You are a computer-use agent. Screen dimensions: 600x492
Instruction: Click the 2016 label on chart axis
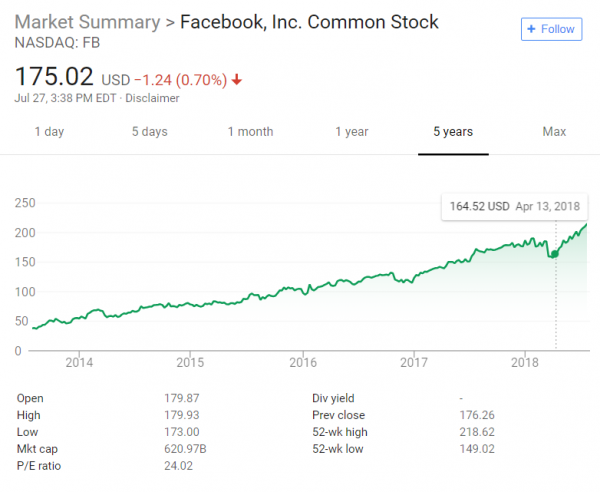(x=303, y=362)
